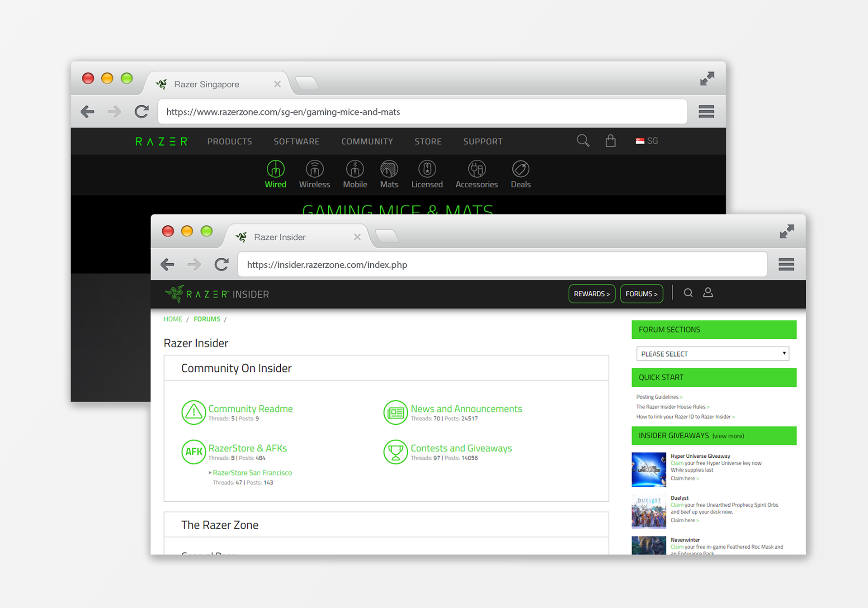Image resolution: width=868 pixels, height=608 pixels.
Task: Select the Wired mice category icon
Action: click(x=275, y=169)
